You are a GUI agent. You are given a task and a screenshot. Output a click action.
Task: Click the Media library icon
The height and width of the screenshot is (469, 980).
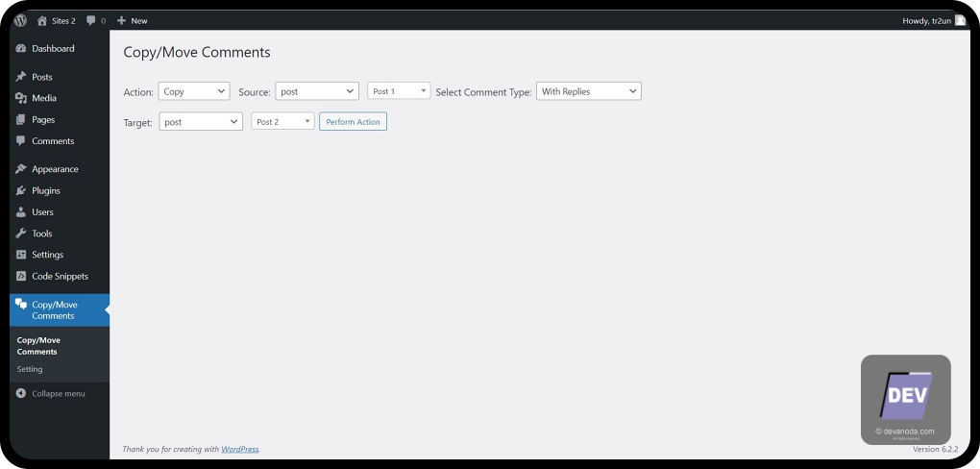[20, 98]
